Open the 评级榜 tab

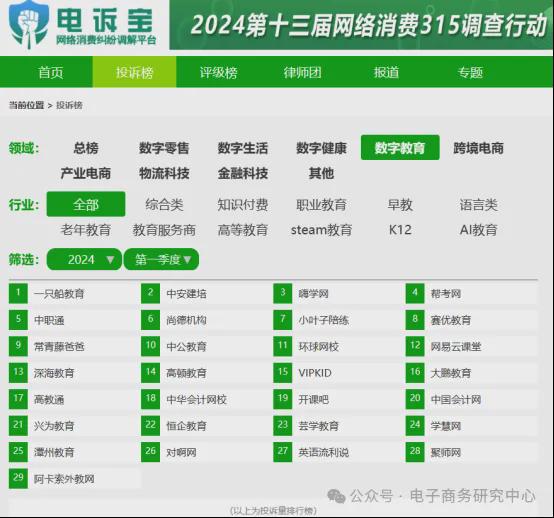click(218, 72)
